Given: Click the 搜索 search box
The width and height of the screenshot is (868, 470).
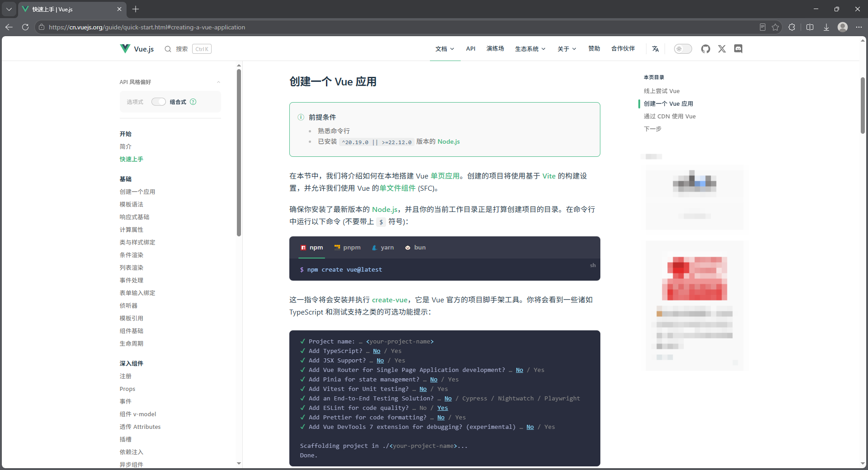Looking at the screenshot, I should pyautogui.click(x=188, y=49).
